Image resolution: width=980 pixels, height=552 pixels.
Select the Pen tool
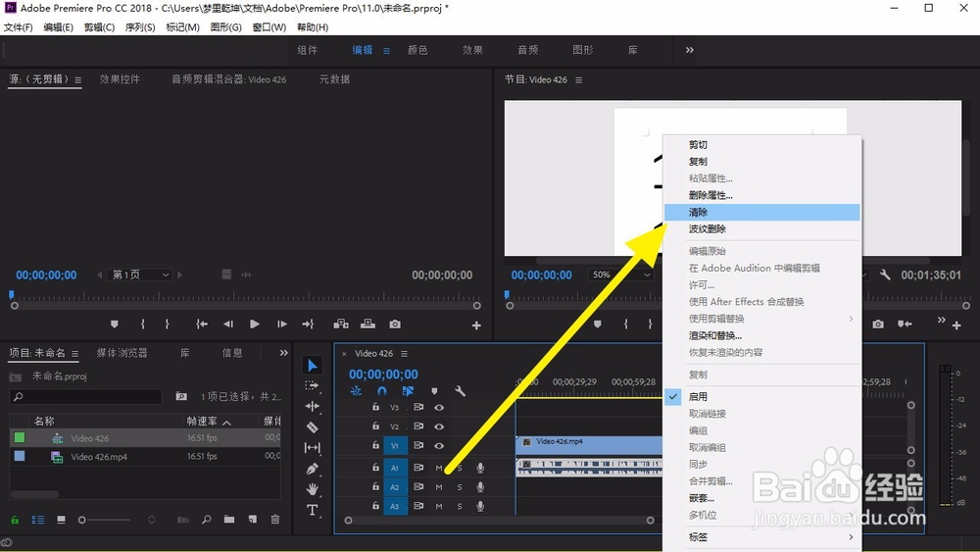click(312, 469)
